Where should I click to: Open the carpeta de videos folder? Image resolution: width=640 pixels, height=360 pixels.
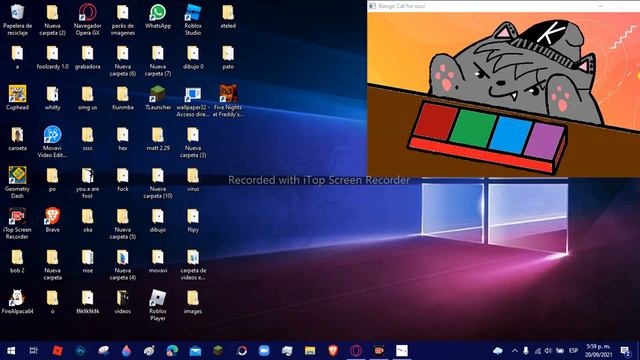pos(193,264)
